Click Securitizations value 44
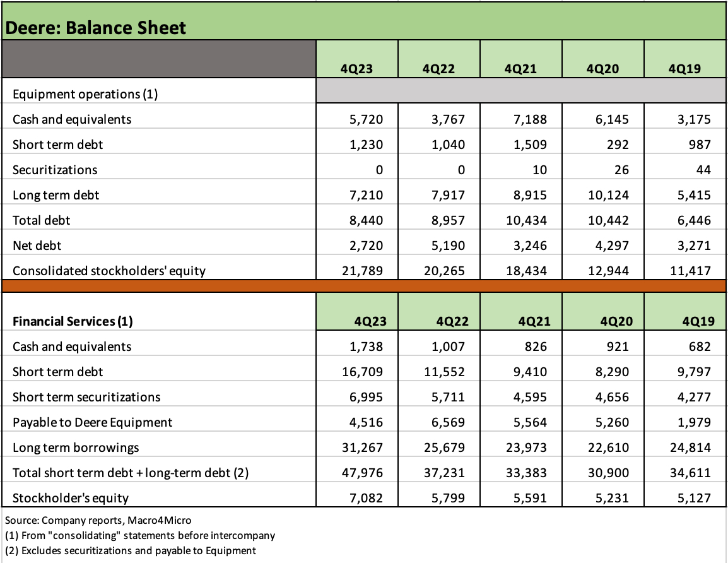The height and width of the screenshot is (563, 728). click(703, 170)
